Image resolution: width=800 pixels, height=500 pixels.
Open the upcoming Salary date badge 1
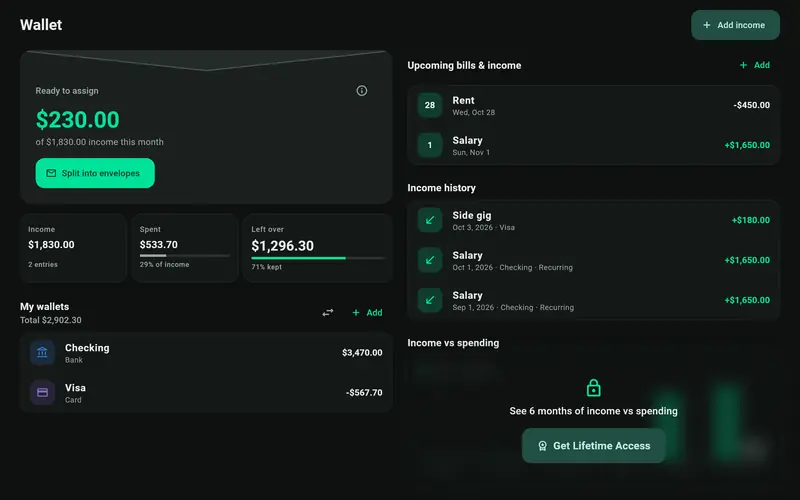430,145
